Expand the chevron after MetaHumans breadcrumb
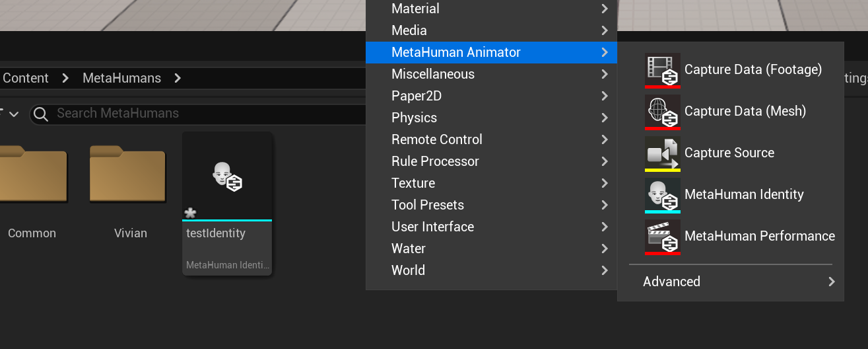Screen dimensions: 868x349 point(178,78)
